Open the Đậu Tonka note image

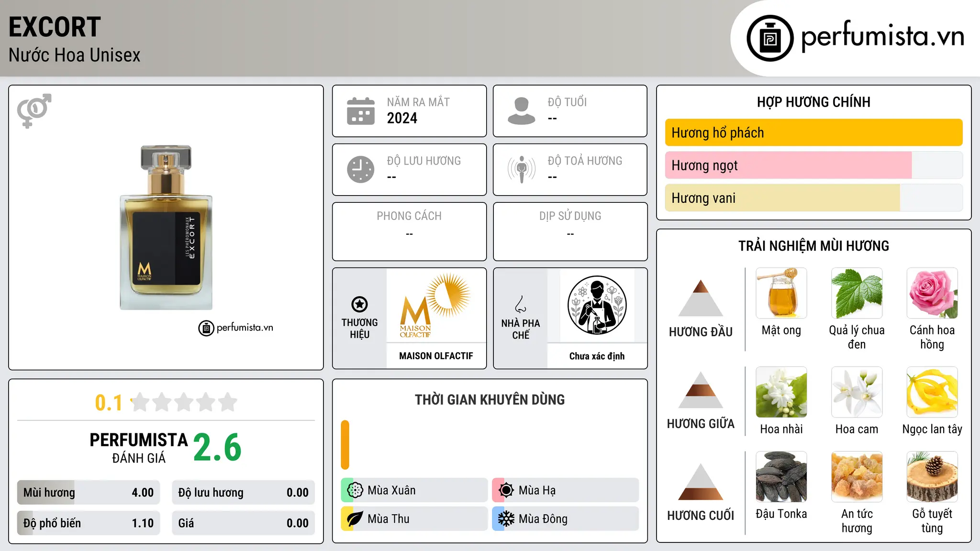(781, 477)
